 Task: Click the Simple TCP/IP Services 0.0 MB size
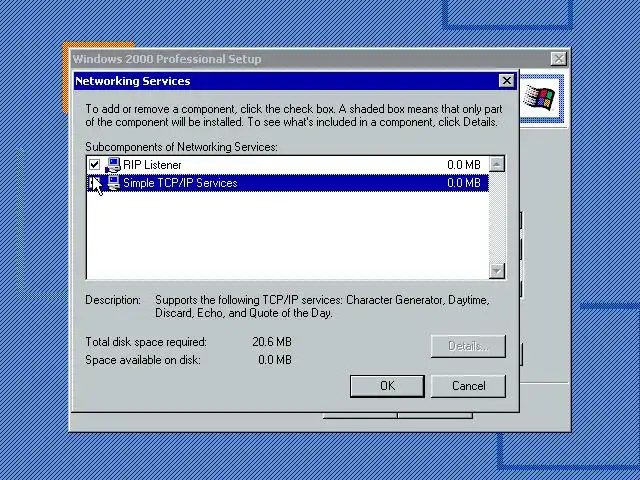click(x=464, y=183)
